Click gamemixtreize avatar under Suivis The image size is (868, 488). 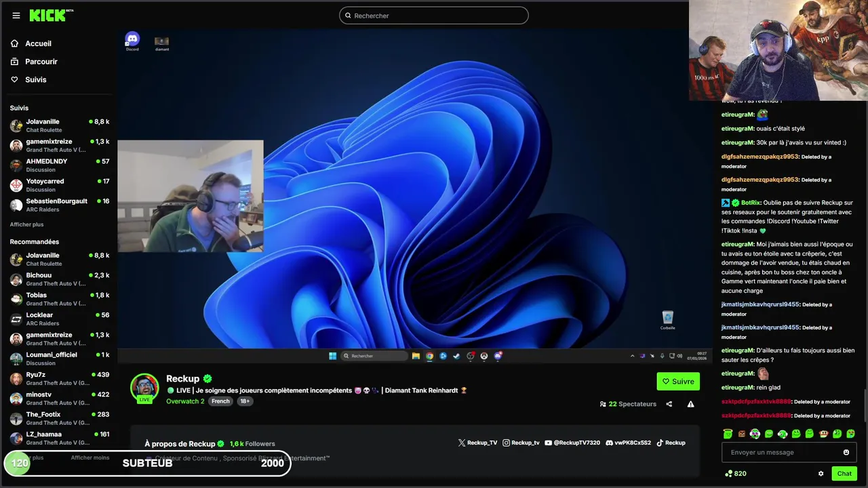click(16, 145)
